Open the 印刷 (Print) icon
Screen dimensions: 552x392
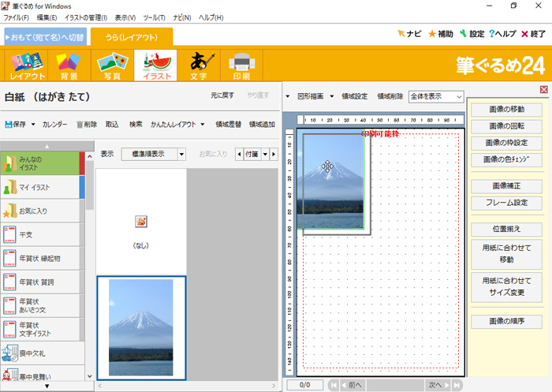(x=241, y=65)
